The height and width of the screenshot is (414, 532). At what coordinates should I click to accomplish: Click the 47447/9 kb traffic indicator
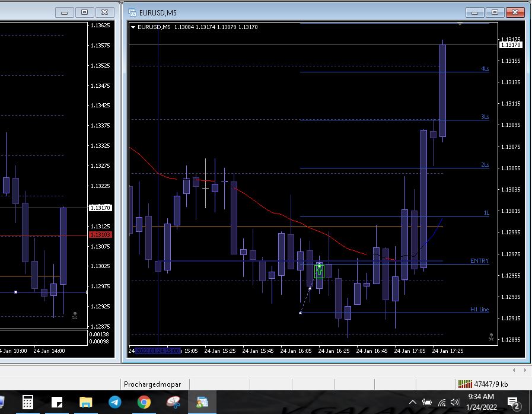(x=491, y=384)
